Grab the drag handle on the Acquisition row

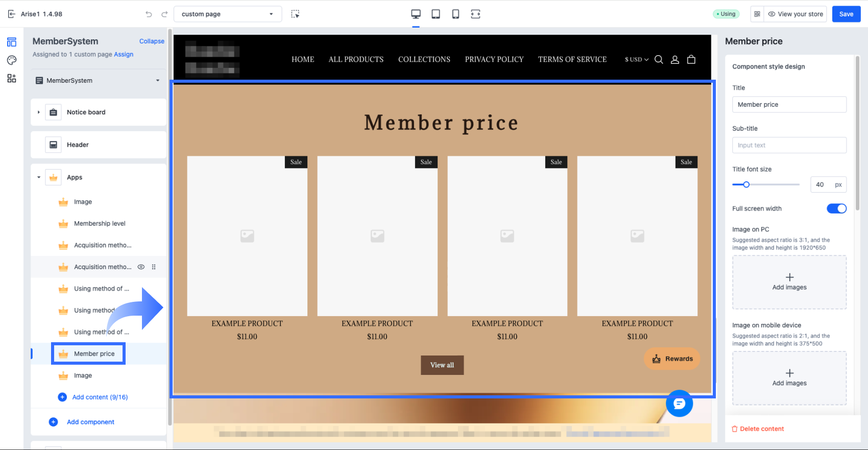tap(154, 267)
